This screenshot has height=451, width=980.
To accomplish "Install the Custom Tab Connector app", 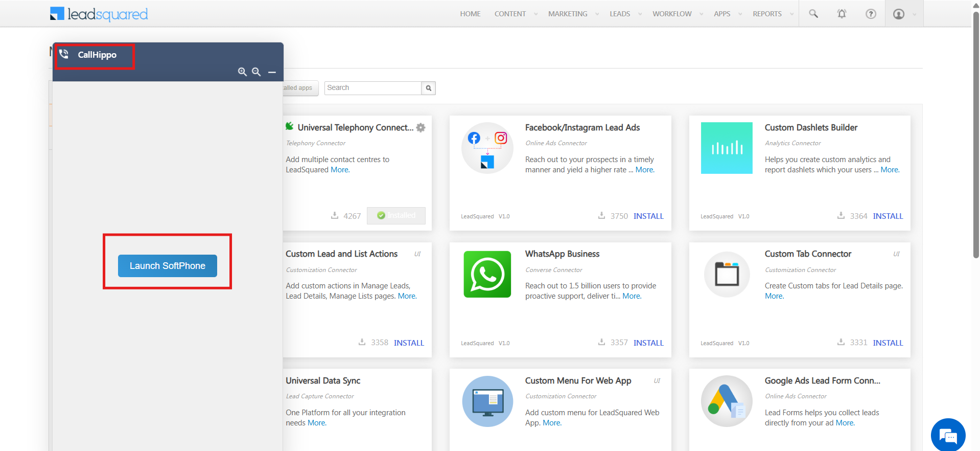I will 888,343.
